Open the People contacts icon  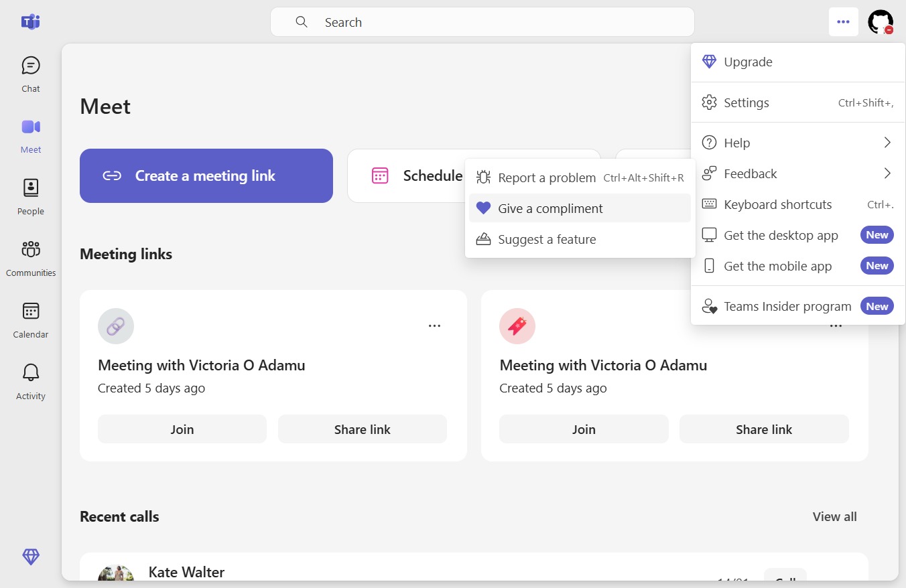pyautogui.click(x=31, y=188)
